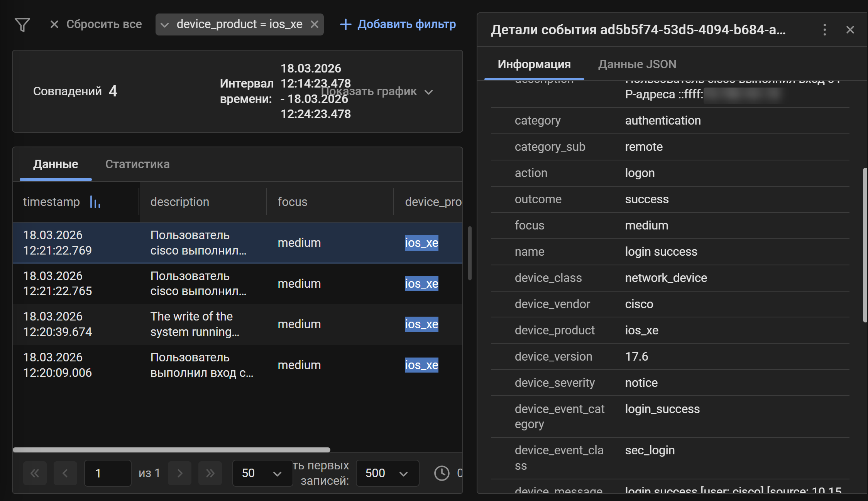Open the records limit dropdown showing 500
The height and width of the screenshot is (501, 868).
pyautogui.click(x=387, y=473)
